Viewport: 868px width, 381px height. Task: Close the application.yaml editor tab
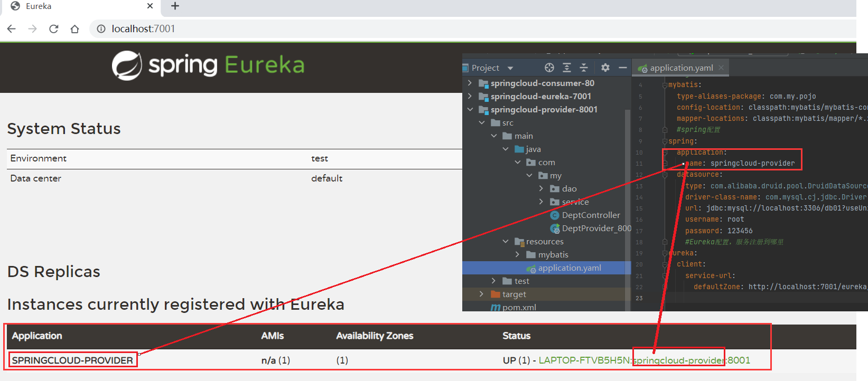click(x=721, y=68)
